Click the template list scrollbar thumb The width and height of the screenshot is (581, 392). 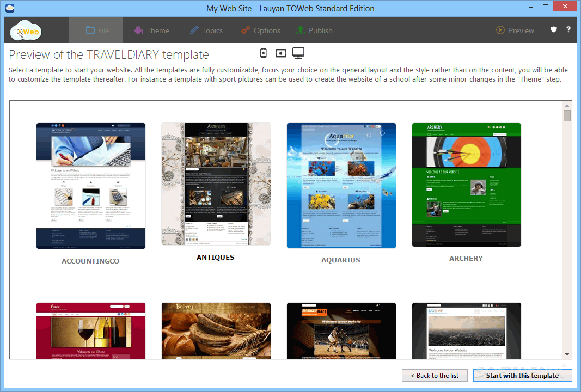(x=567, y=115)
